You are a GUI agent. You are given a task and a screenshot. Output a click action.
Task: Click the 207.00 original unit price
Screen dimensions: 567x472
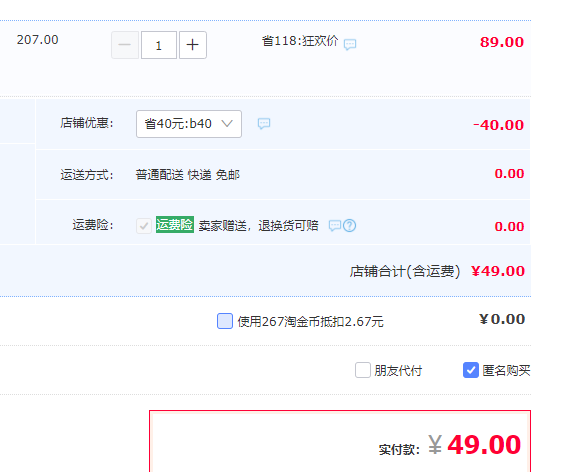coord(38,40)
